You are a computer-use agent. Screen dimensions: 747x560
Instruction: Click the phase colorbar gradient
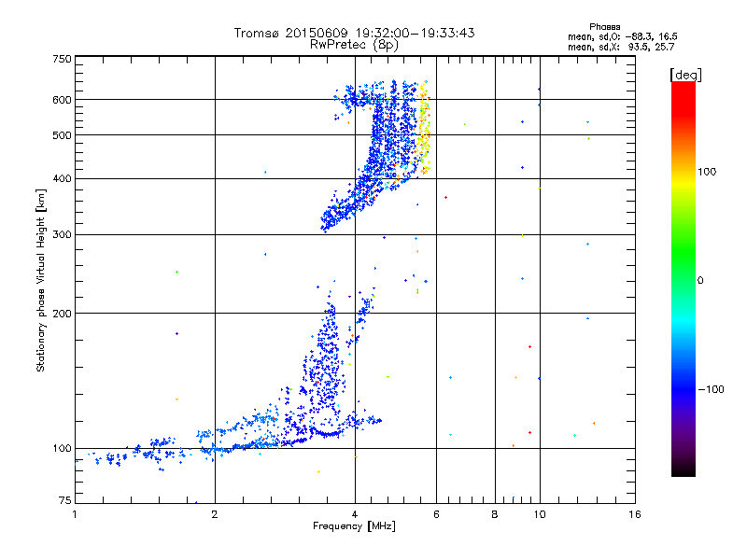[684, 278]
